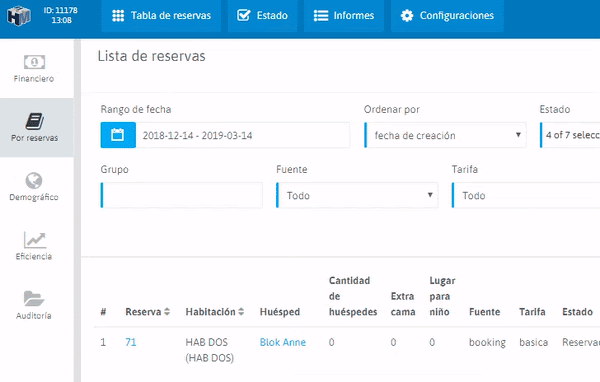Image resolution: width=600 pixels, height=382 pixels.
Task: Click the sidebar vertical scrollbar
Action: pyautogui.click(x=77, y=210)
